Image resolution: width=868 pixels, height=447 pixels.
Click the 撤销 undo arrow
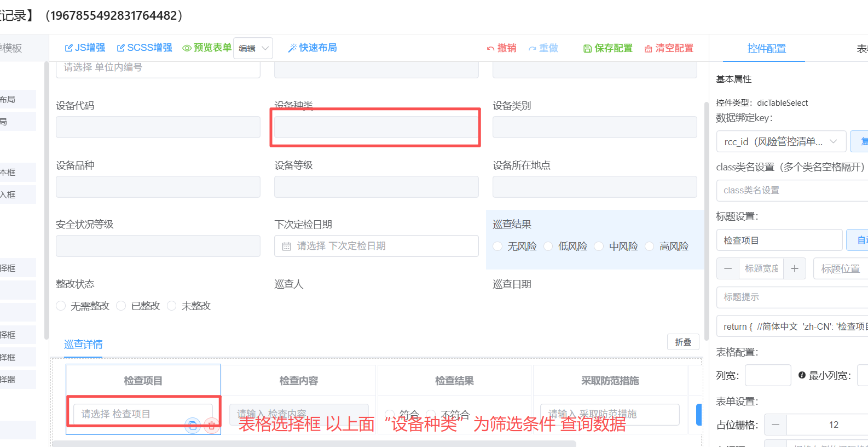pos(490,49)
